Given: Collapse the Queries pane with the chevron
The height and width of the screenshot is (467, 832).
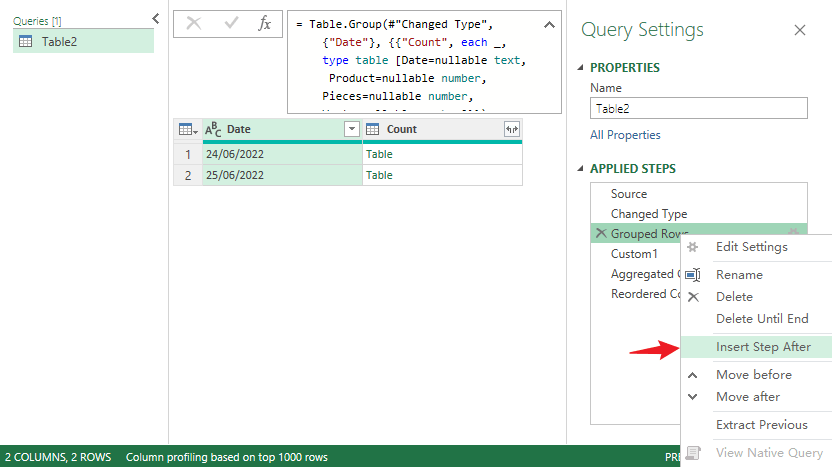Looking at the screenshot, I should tap(155, 19).
